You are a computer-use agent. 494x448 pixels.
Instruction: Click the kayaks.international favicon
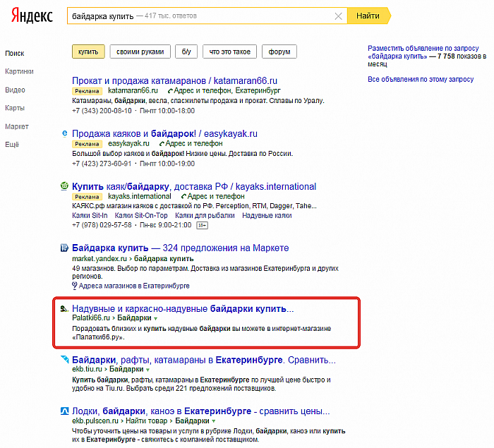coord(64,186)
